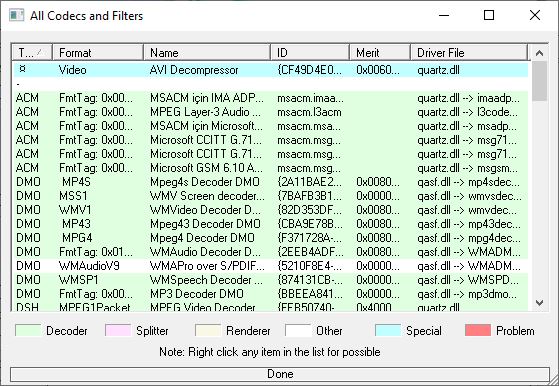Click the Video format cell
559x386 pixels.
pyautogui.click(x=72, y=70)
